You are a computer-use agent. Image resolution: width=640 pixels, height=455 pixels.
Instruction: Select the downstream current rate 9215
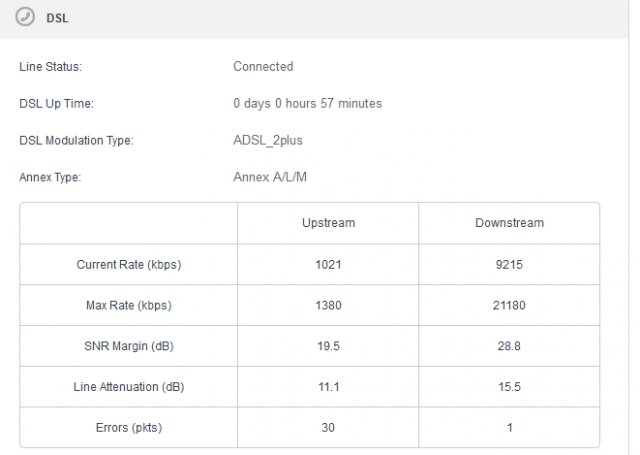[509, 265]
